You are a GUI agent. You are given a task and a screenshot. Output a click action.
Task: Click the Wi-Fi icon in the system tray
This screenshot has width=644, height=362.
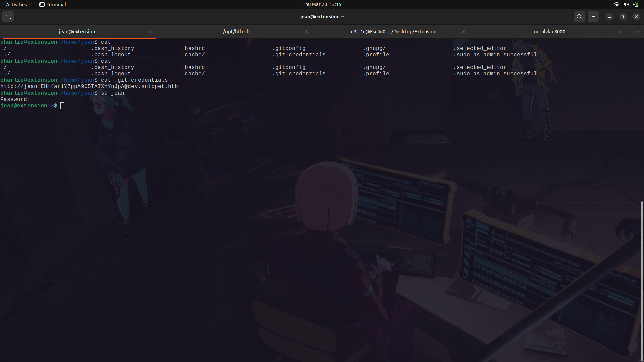(617, 4)
